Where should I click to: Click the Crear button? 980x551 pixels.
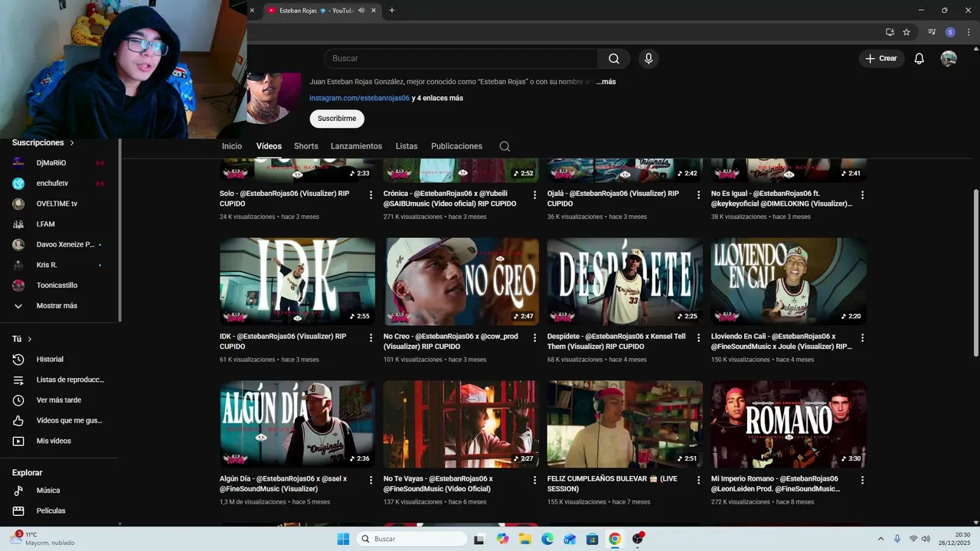point(881,59)
